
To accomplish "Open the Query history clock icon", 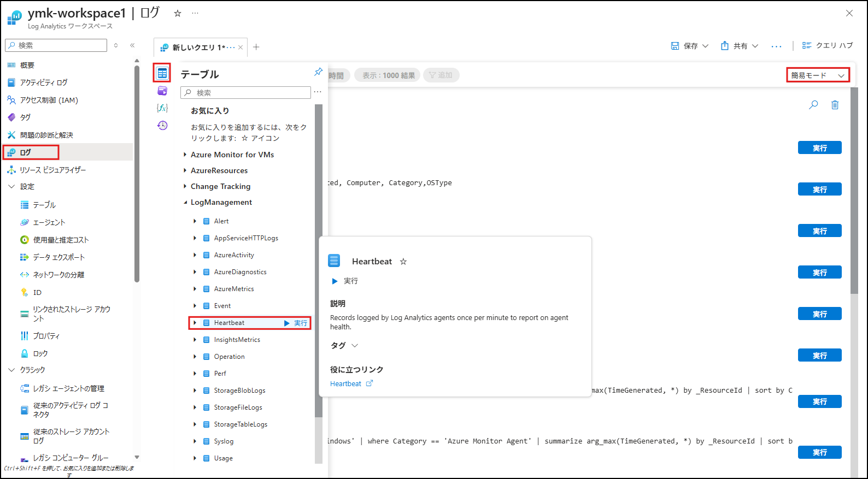I will click(x=162, y=126).
